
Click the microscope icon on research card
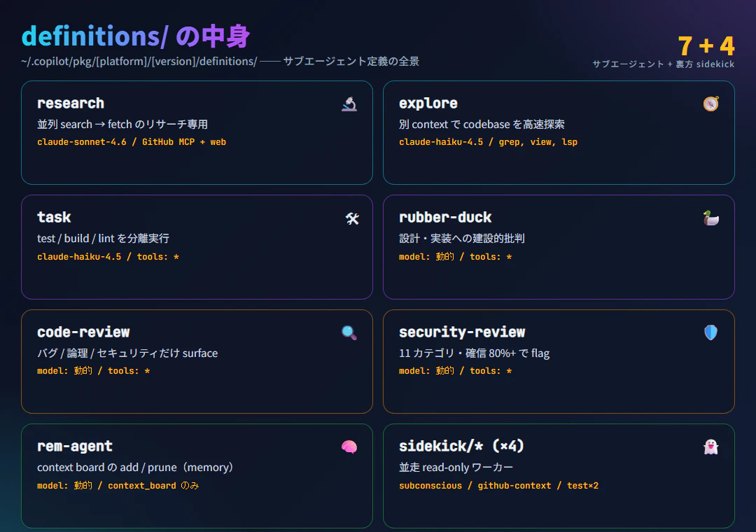click(349, 104)
